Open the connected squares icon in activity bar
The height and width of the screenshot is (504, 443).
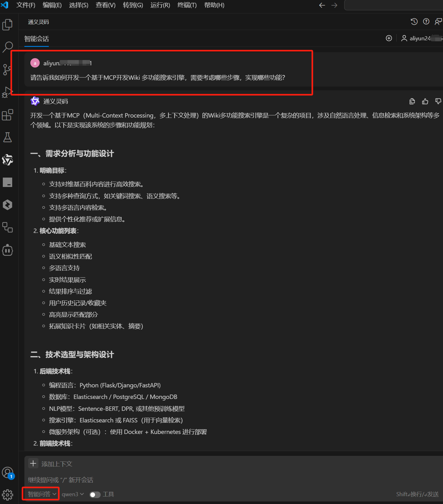[x=8, y=227]
